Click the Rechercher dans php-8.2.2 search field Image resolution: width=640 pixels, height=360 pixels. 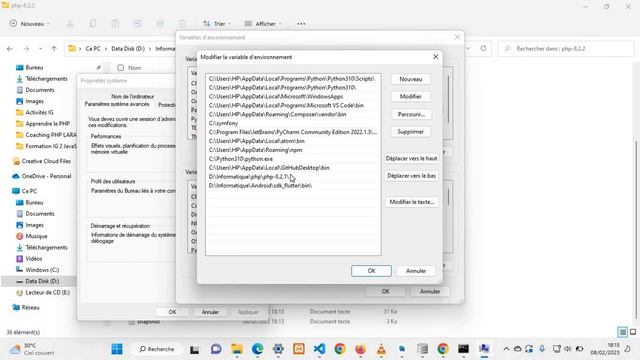click(x=566, y=49)
